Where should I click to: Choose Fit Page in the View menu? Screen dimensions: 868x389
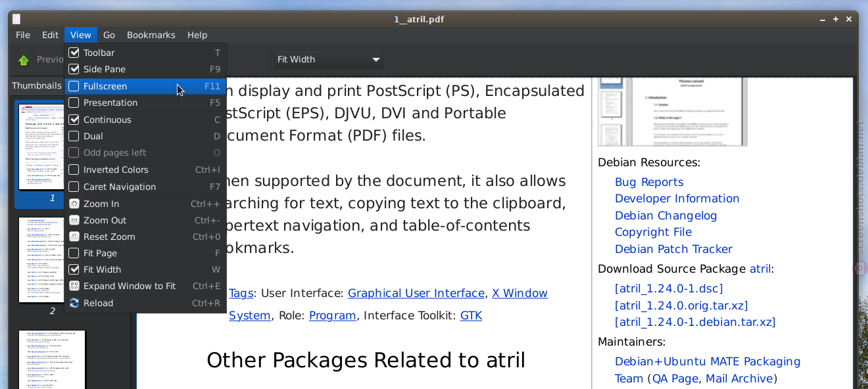pyautogui.click(x=145, y=253)
